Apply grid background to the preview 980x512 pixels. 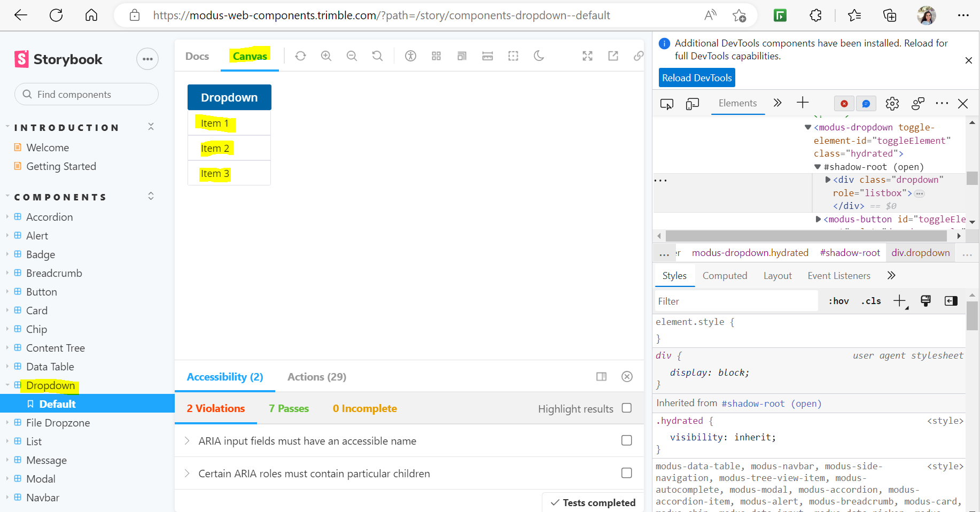(436, 56)
